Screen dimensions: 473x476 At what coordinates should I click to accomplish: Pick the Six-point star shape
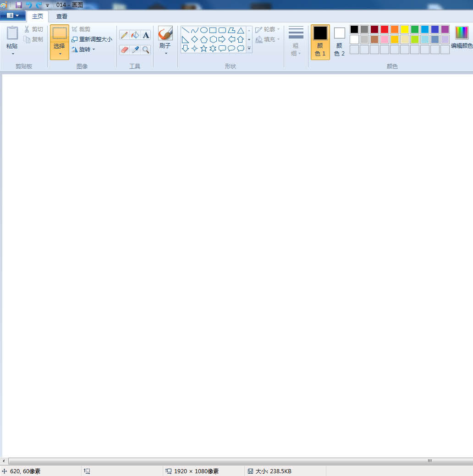(213, 48)
